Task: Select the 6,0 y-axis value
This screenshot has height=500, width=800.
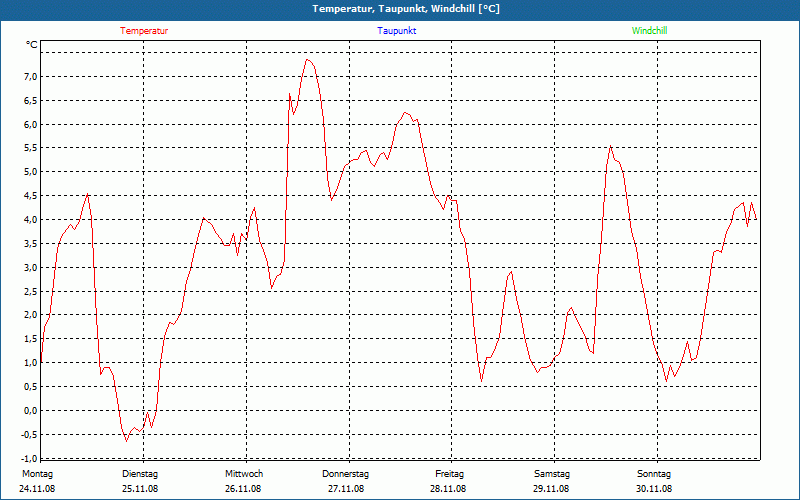Action: 31,124
